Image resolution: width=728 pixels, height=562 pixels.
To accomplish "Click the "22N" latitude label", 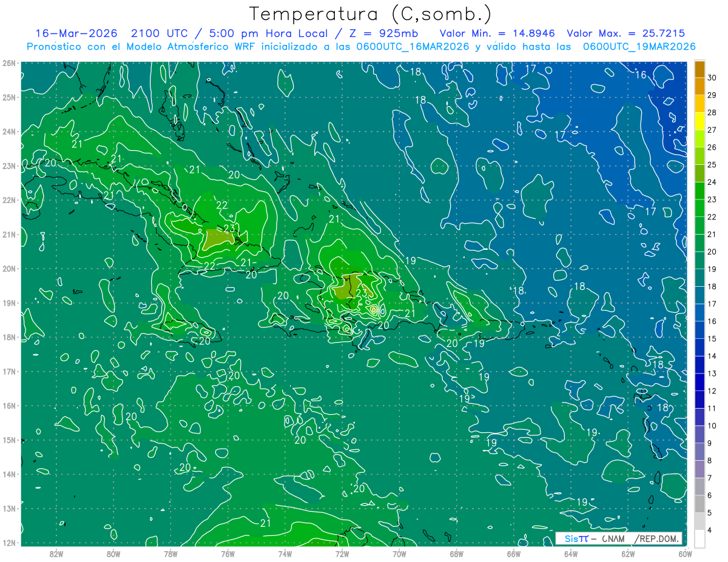I will (9, 200).
